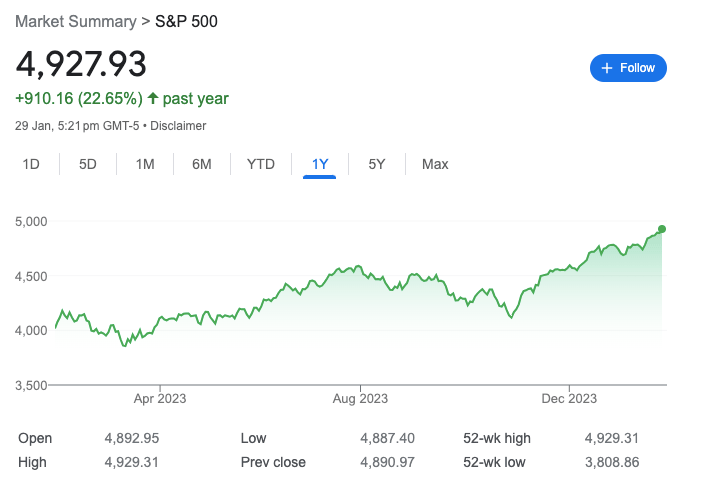This screenshot has height=482, width=705.
Task: Click the 3,500 y-axis label
Action: [x=31, y=385]
